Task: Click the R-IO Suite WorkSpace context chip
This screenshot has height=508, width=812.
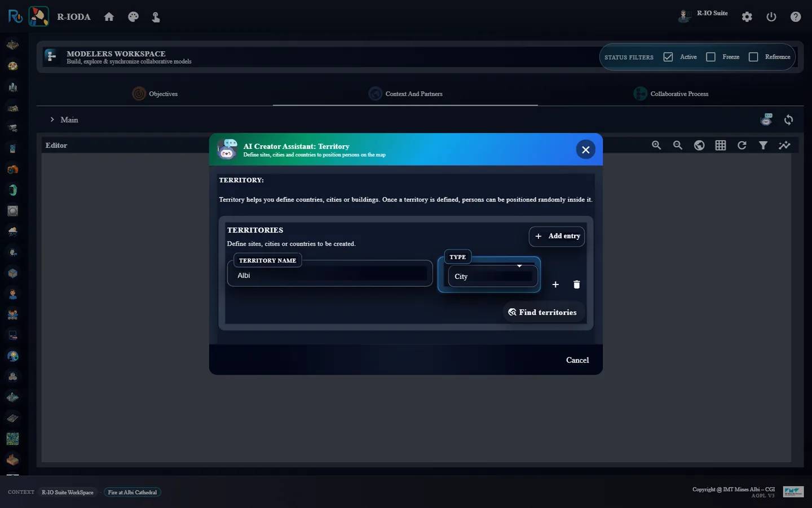Action: 68,492
